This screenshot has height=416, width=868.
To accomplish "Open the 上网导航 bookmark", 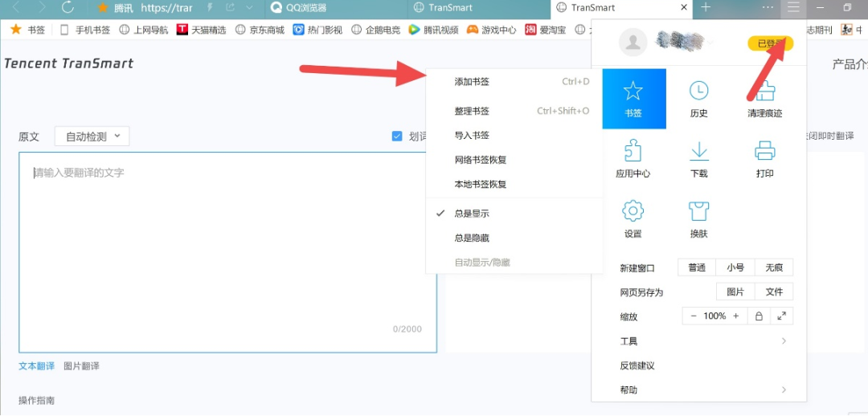I will 143,30.
